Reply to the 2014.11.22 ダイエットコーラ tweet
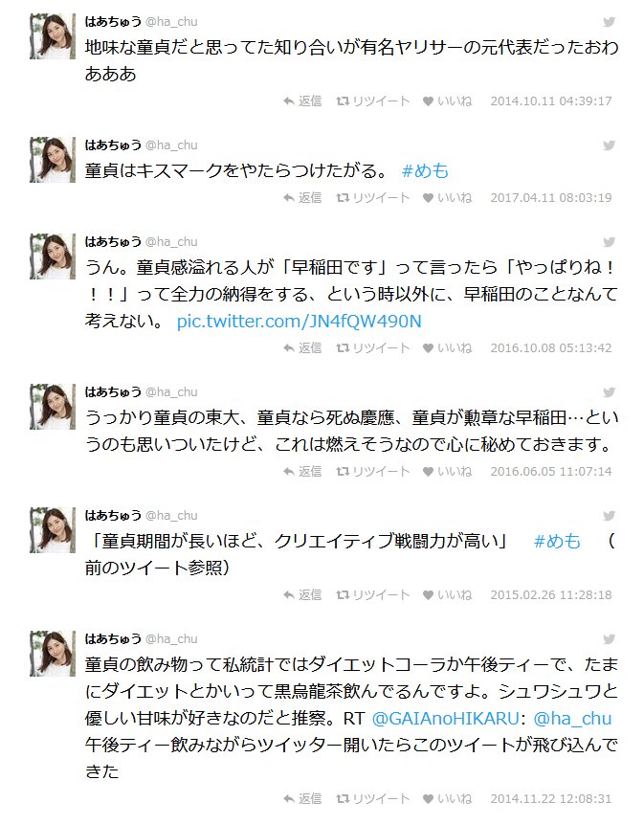This screenshot has width=644, height=825. [302, 799]
